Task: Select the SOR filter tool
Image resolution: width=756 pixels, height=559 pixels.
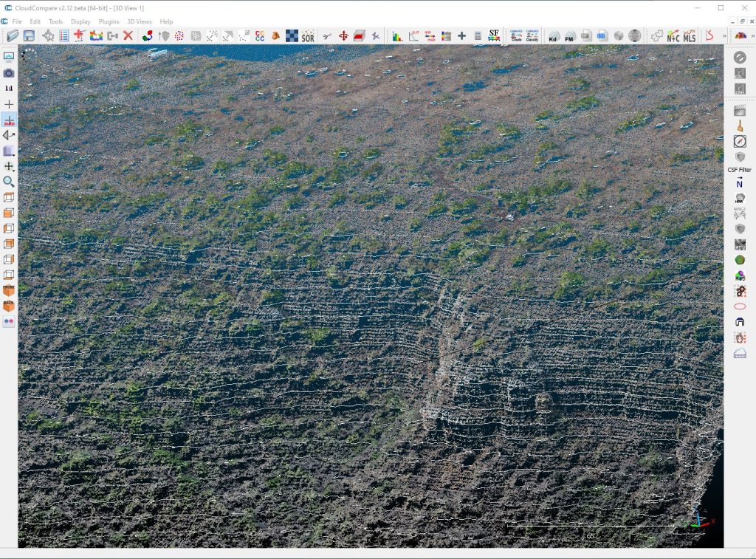Action: (308, 35)
